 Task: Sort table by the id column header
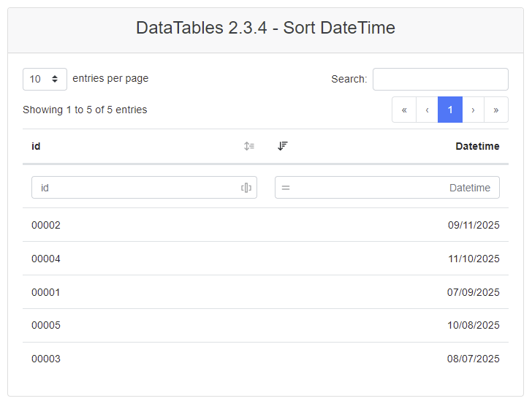[36, 146]
